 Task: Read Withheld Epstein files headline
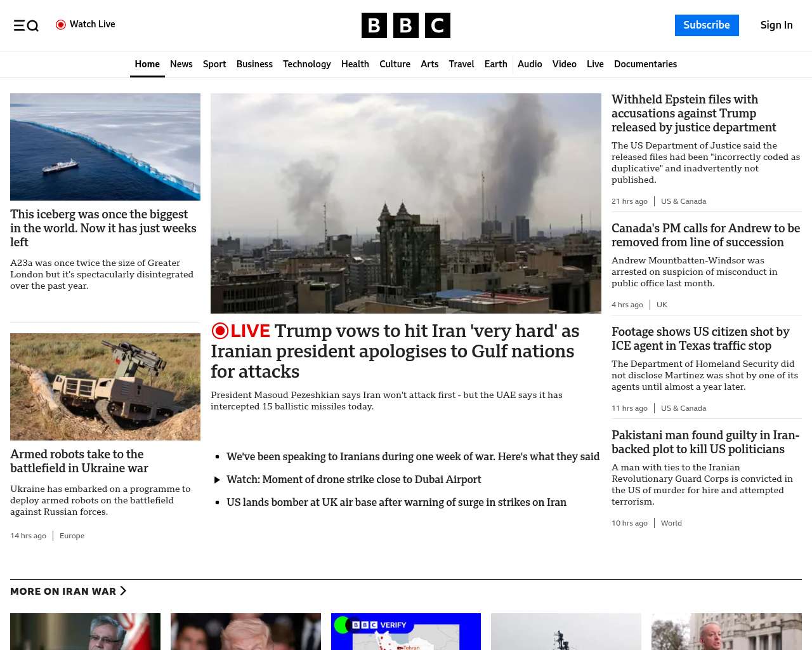(x=693, y=113)
